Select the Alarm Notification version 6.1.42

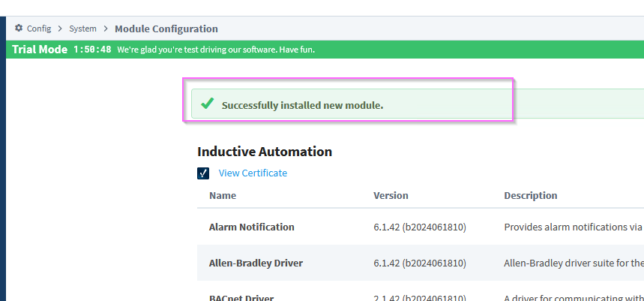click(420, 227)
